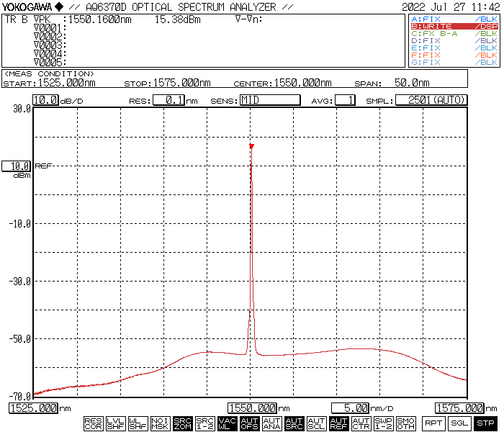Click the VAC WL wavelength icon
This screenshot has height=432, width=504.
[227, 423]
